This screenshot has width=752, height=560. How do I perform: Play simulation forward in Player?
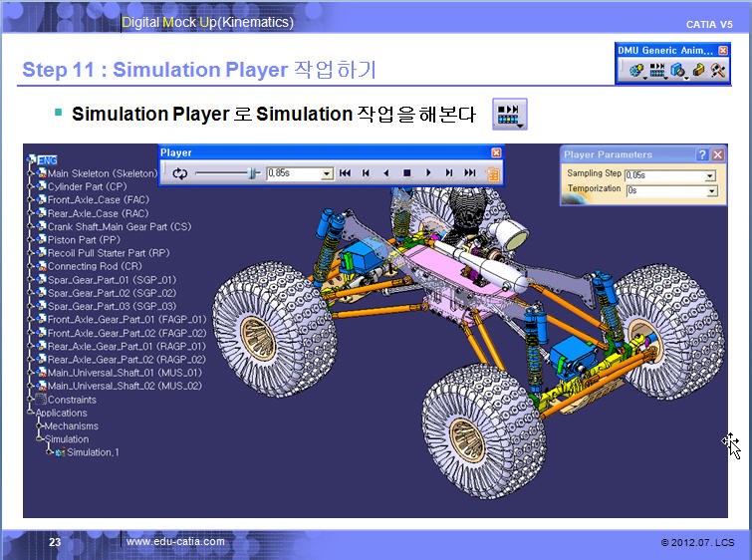(428, 173)
